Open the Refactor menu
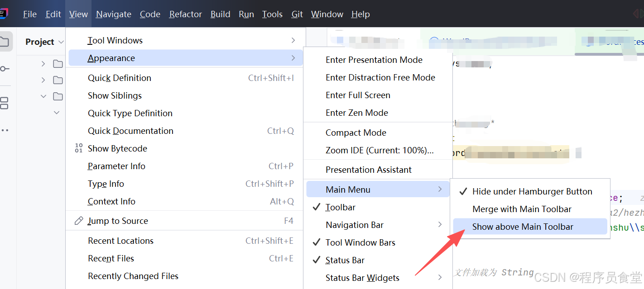Screen dimensions: 644x289 pyautogui.click(x=186, y=14)
